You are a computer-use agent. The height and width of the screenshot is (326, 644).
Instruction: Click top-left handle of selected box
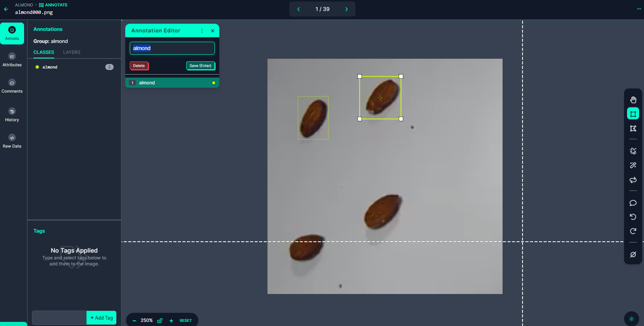point(360,76)
